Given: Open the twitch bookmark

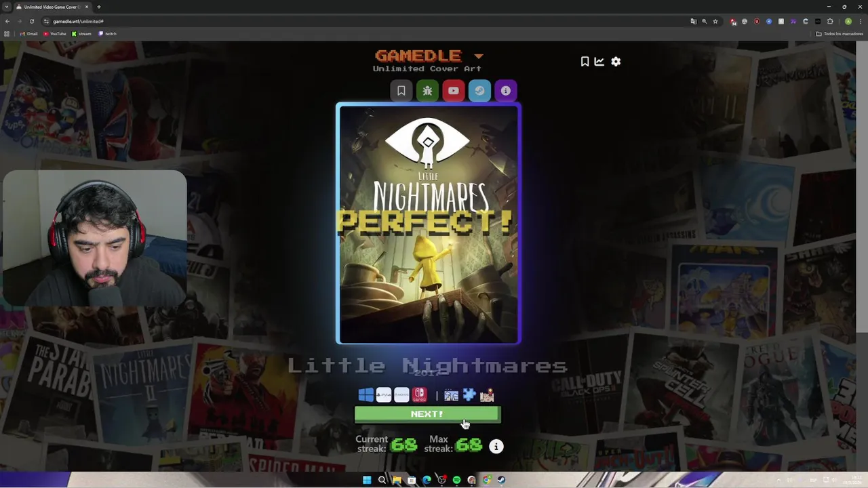Looking at the screenshot, I should 107,34.
